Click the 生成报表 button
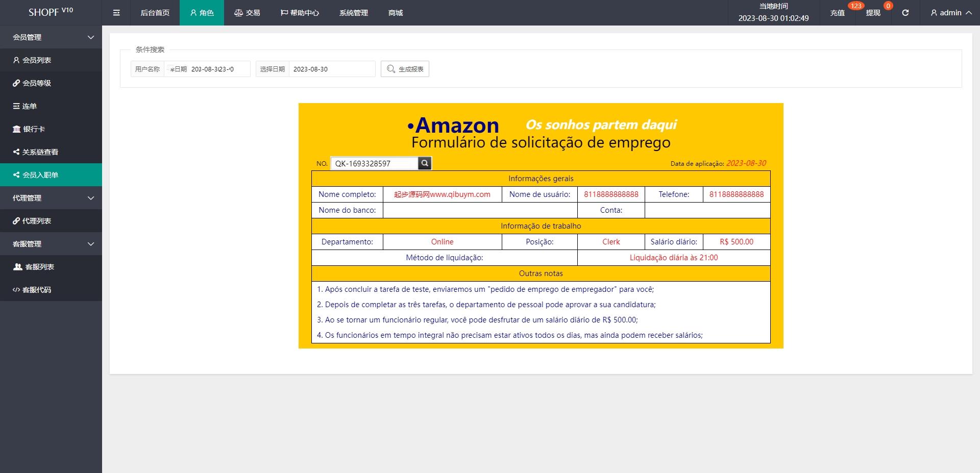Image resolution: width=980 pixels, height=473 pixels. click(x=405, y=69)
